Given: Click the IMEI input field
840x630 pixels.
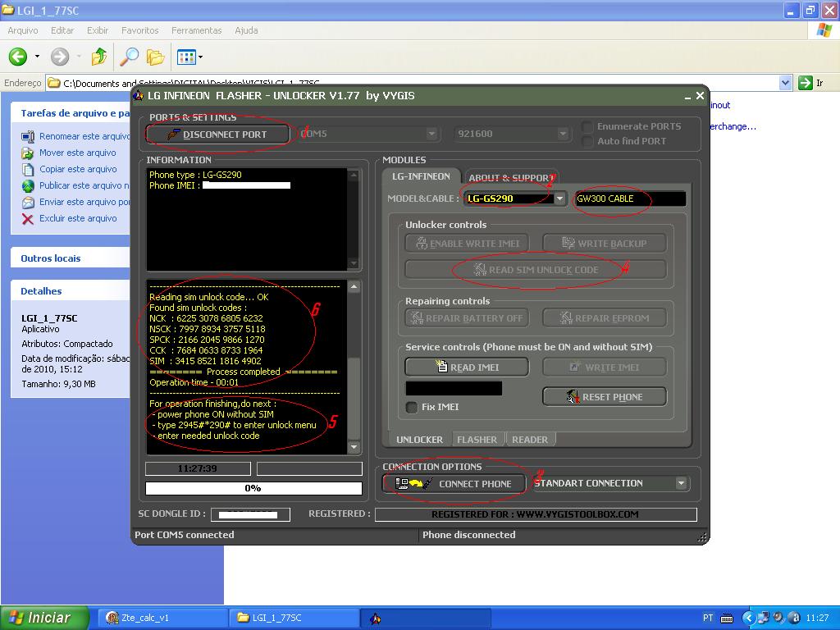Looking at the screenshot, I should [454, 388].
